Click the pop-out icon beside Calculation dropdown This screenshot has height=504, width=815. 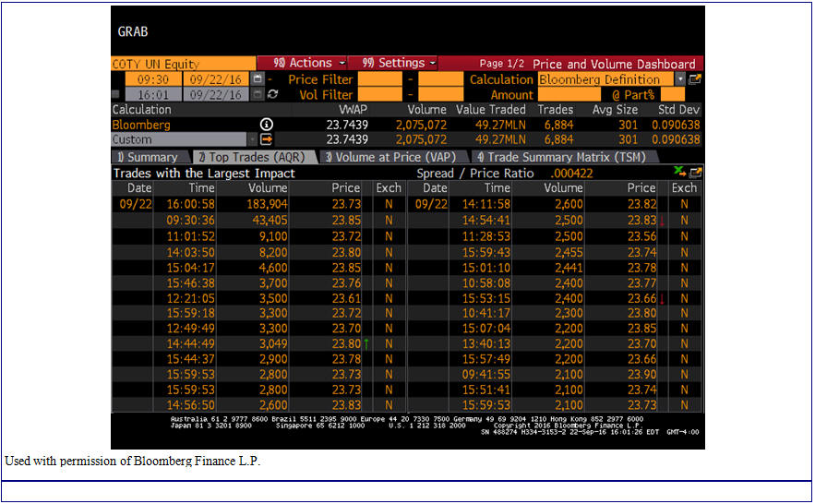coord(695,79)
